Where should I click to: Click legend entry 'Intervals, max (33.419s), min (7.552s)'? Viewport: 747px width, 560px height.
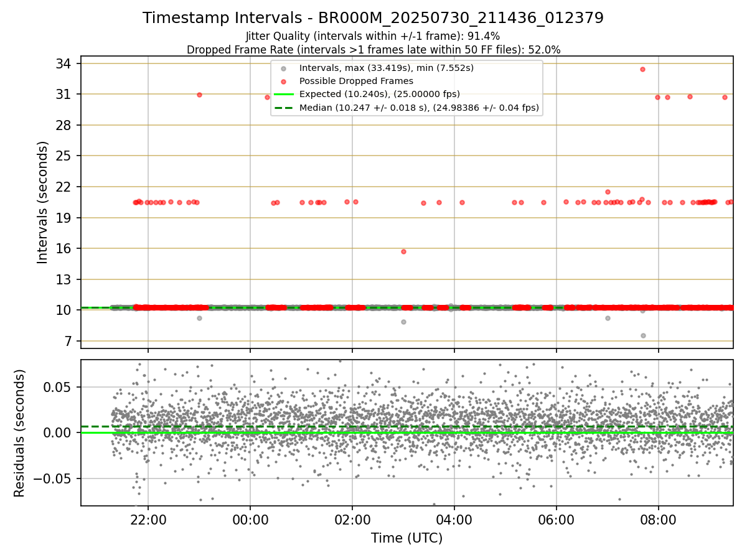coord(386,68)
